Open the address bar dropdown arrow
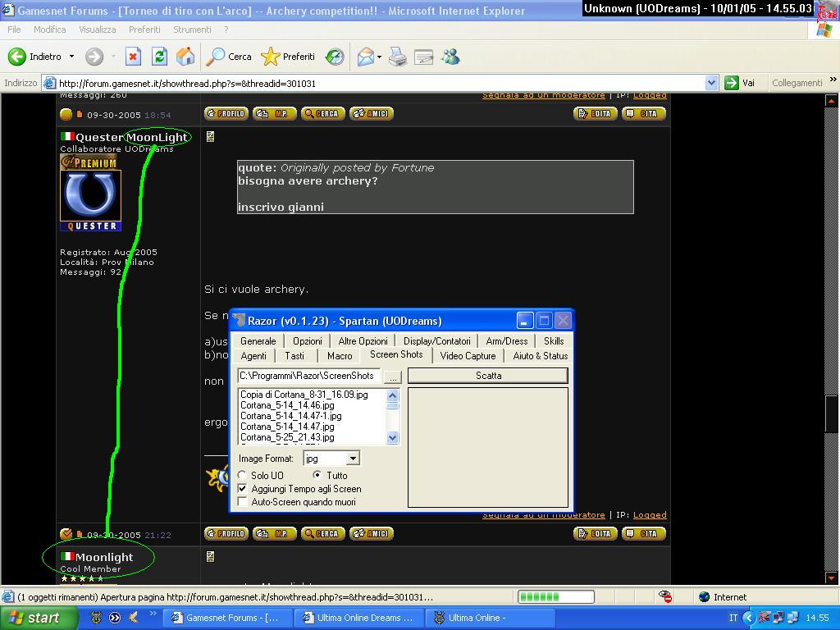840x630 pixels. click(x=711, y=83)
